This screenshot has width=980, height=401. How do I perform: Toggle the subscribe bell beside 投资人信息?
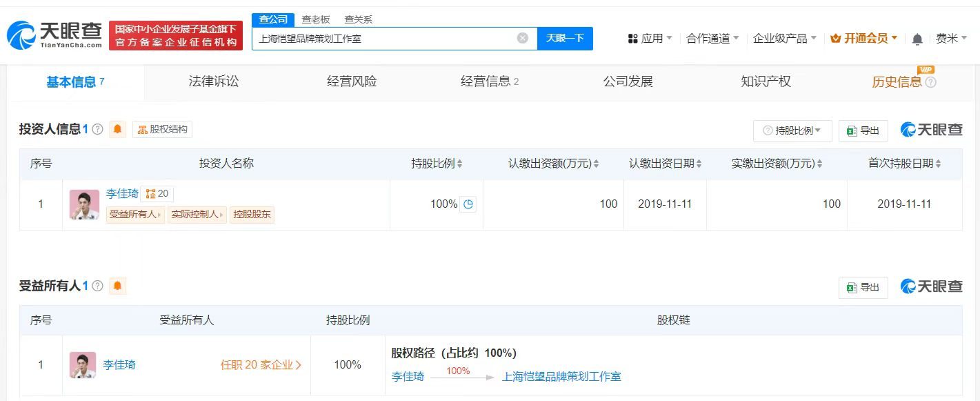117,129
